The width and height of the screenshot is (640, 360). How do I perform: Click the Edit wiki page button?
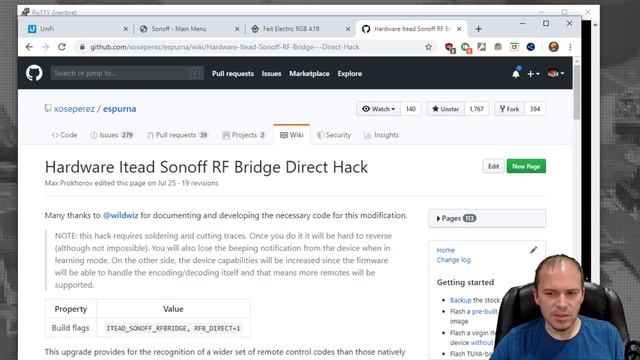point(493,167)
